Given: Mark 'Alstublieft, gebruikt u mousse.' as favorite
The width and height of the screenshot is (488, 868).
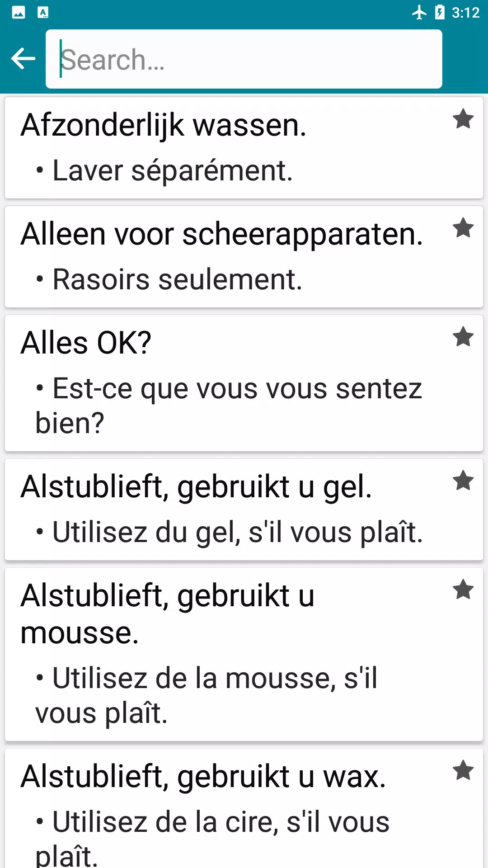Looking at the screenshot, I should tap(463, 590).
